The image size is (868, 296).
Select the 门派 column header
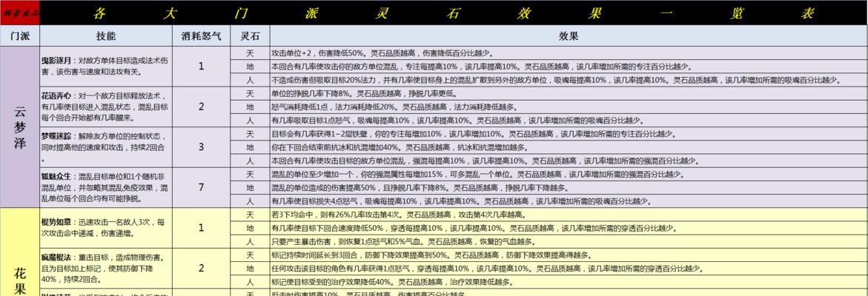(x=20, y=36)
